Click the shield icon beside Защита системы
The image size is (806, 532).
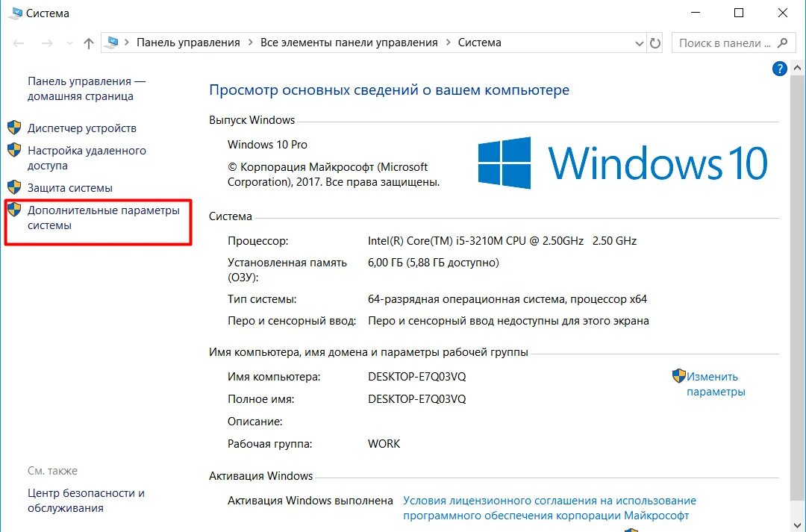[14, 187]
